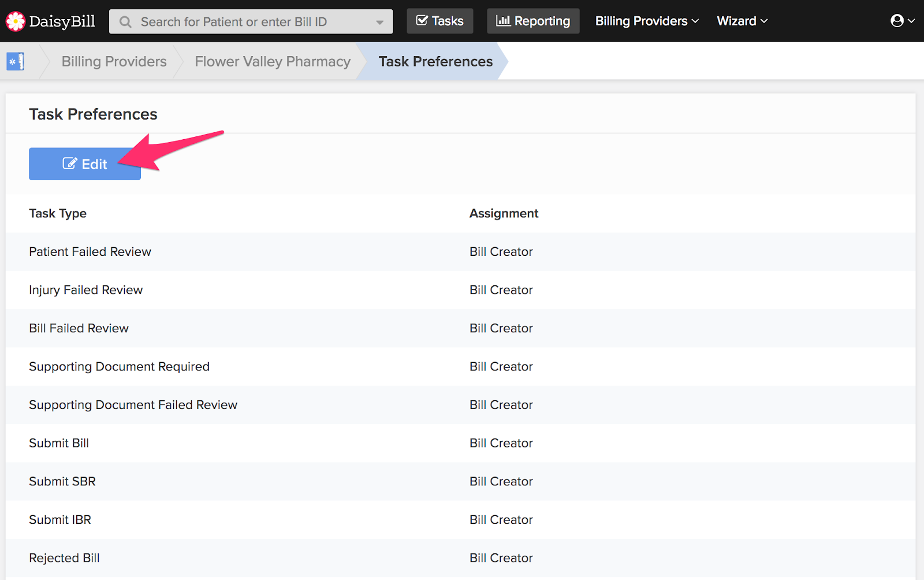The height and width of the screenshot is (580, 924).
Task: Open the Billing Providers dropdown menu
Action: click(x=647, y=21)
